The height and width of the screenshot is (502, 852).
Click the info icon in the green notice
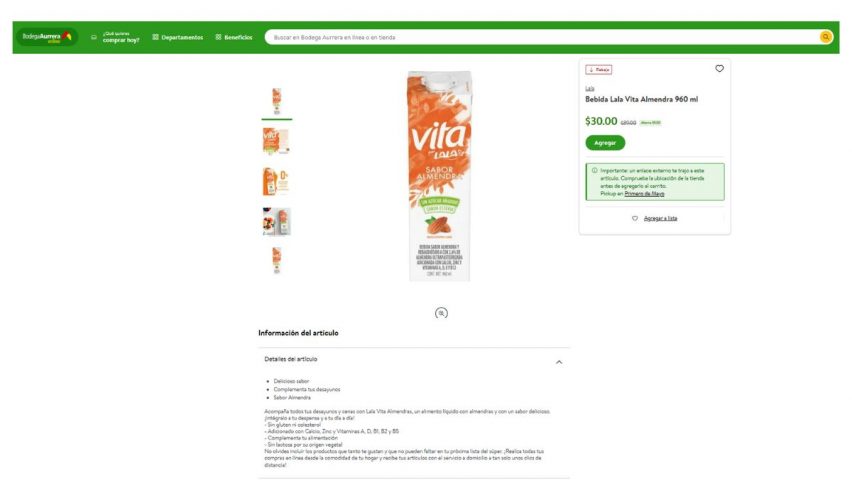coord(594,171)
